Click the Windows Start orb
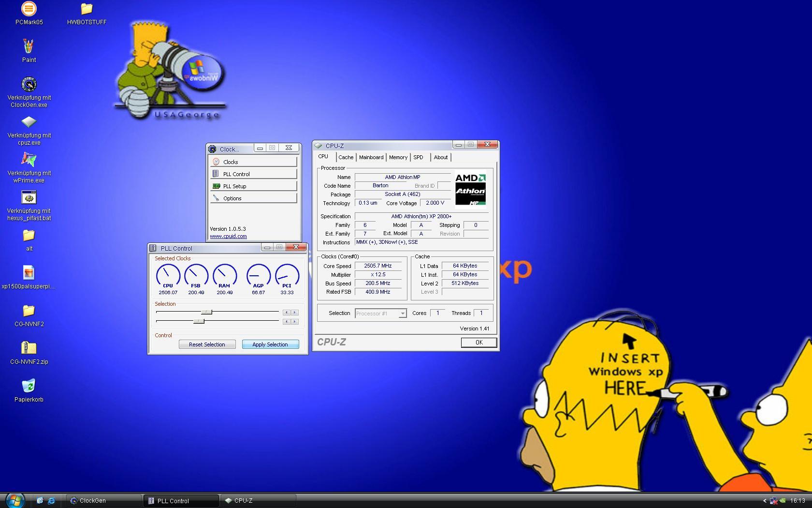The width and height of the screenshot is (812, 508). tap(14, 500)
